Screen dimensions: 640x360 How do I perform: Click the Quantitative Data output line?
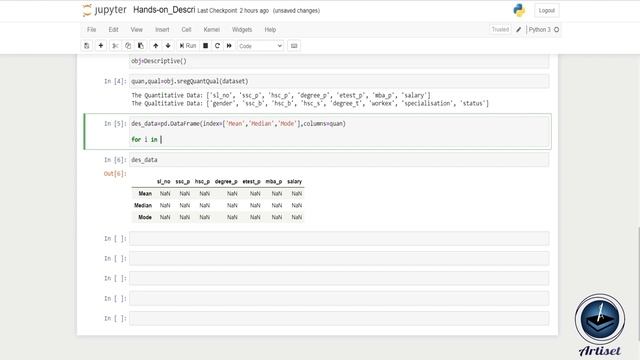tap(281, 95)
